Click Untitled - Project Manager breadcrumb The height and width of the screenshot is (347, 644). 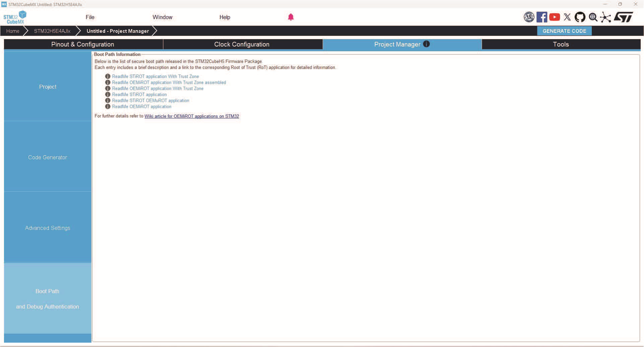click(x=118, y=31)
